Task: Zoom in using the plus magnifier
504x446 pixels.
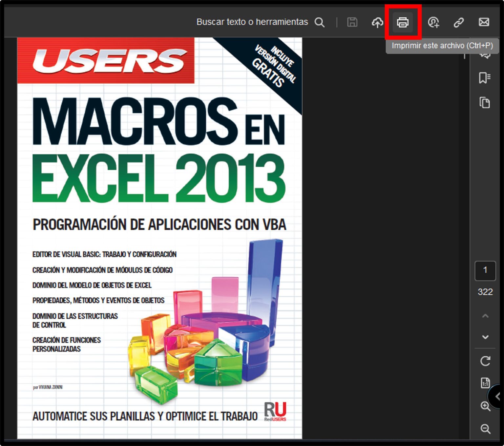Action: pos(485,406)
